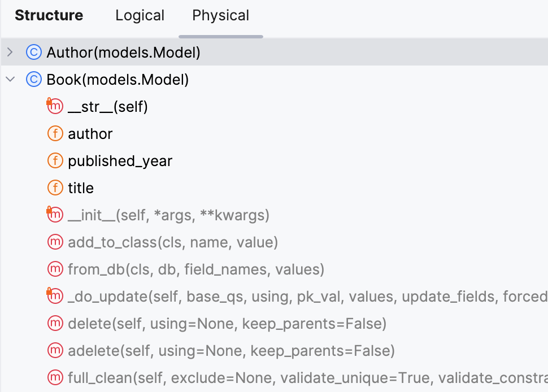The image size is (548, 392).
Task: Switch to the Logical tab
Action: [140, 15]
